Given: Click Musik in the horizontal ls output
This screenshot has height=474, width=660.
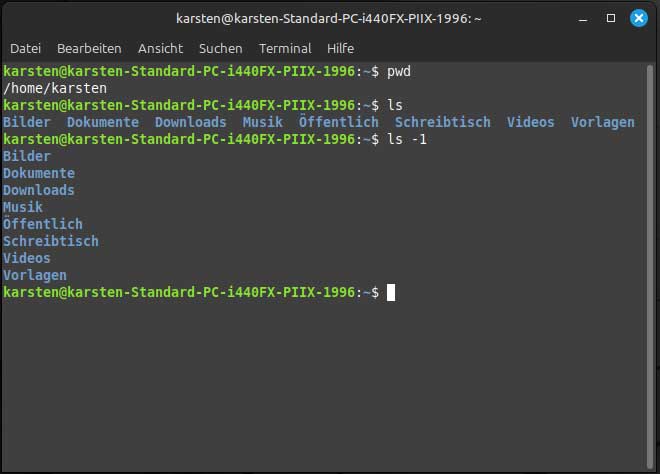Looking at the screenshot, I should (x=263, y=122).
